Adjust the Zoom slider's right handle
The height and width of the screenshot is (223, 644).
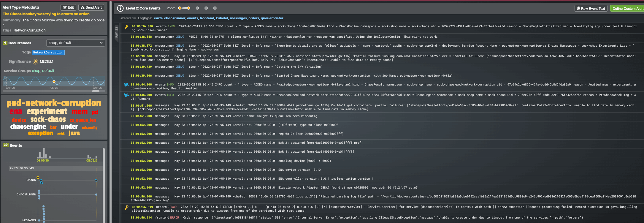(188, 8)
